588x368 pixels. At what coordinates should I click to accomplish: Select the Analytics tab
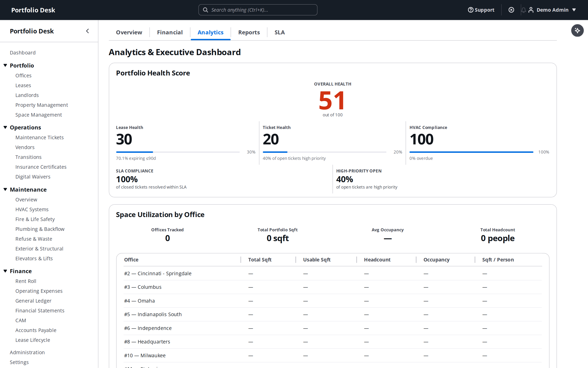[x=210, y=32]
